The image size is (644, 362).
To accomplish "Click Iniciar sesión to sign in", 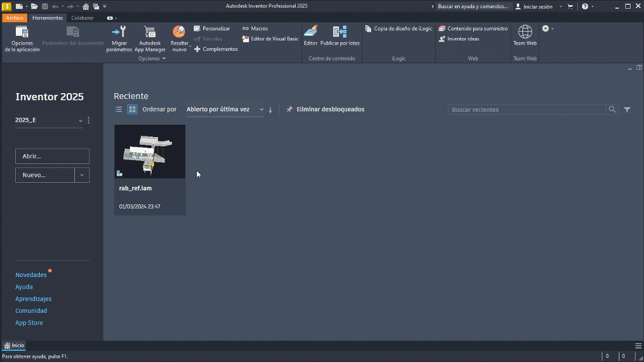I will coord(533,6).
